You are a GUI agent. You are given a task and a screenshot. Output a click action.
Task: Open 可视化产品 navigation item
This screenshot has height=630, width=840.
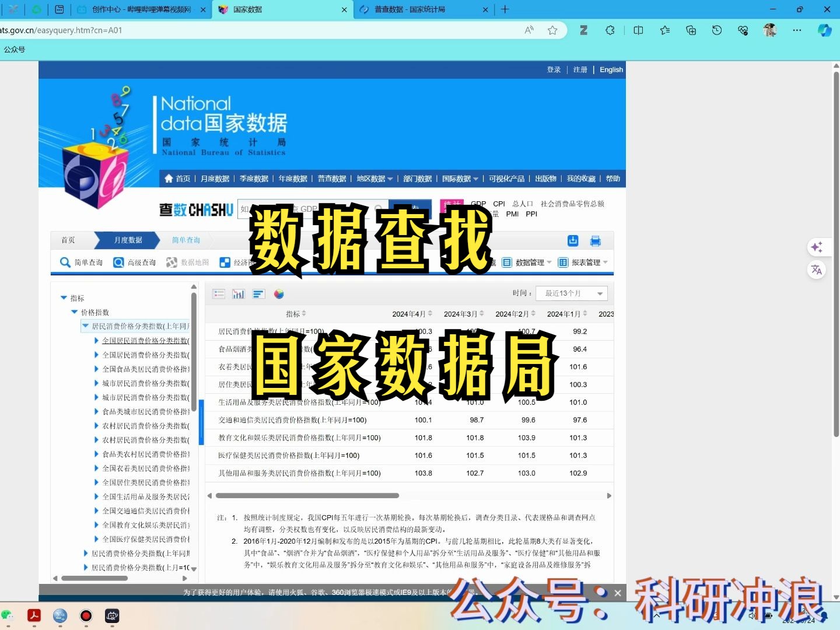pyautogui.click(x=506, y=178)
